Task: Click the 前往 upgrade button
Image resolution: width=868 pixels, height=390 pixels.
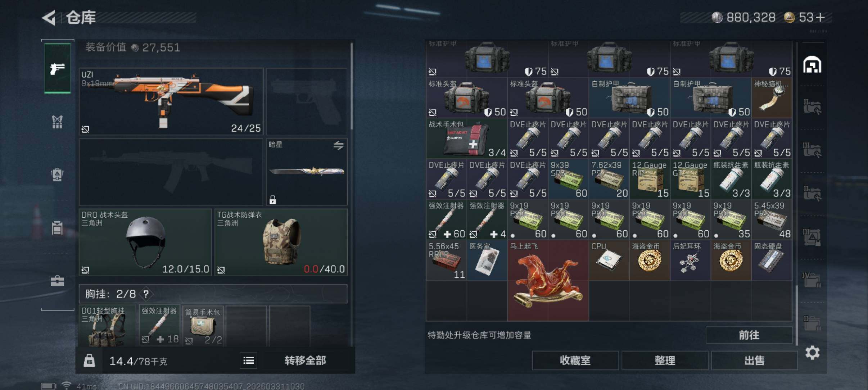Action: (x=749, y=335)
